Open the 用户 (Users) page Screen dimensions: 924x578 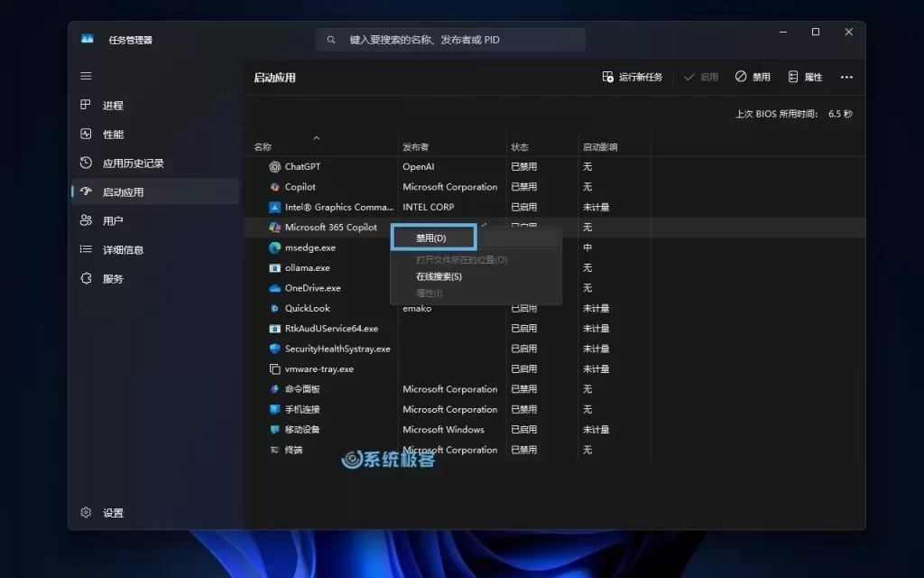[114, 219]
